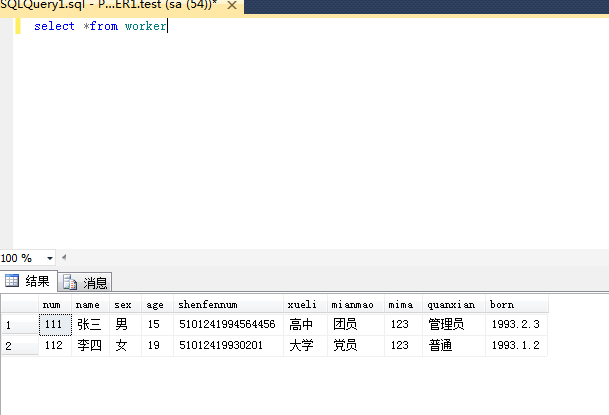609x415 pixels.
Task: Click the left scroll arrow beside zoom
Action: click(64, 257)
